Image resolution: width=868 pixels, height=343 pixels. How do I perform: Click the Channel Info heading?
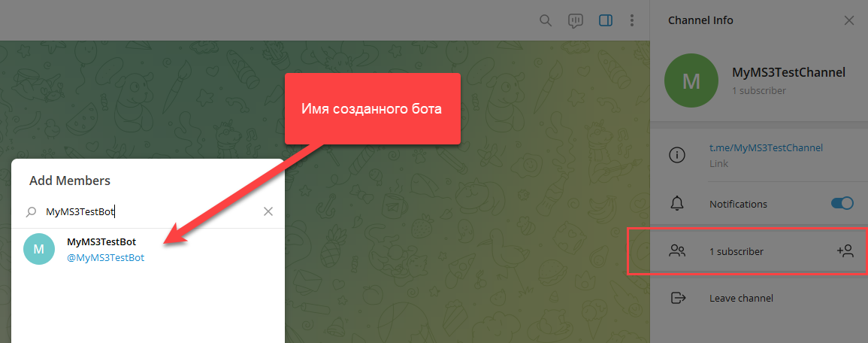pyautogui.click(x=700, y=20)
